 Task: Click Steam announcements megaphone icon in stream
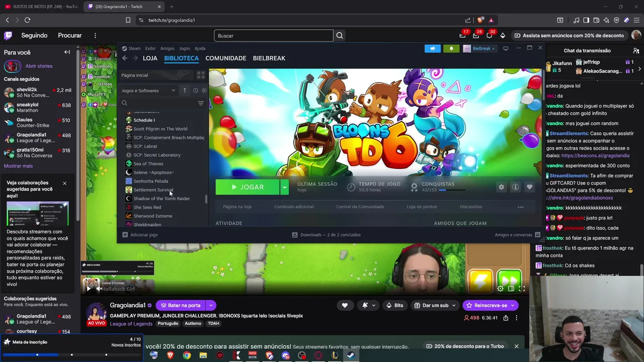pos(433,49)
